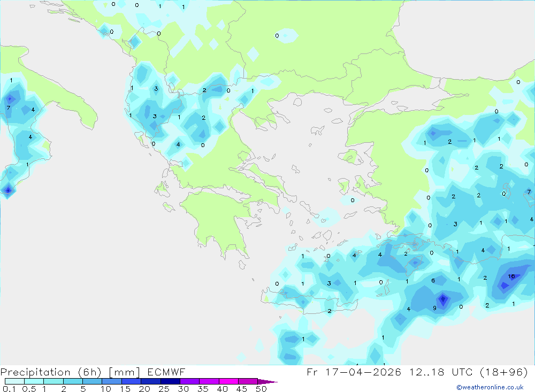Click the '16' precipitation value on the map
This screenshot has width=535, height=392.
tap(511, 276)
